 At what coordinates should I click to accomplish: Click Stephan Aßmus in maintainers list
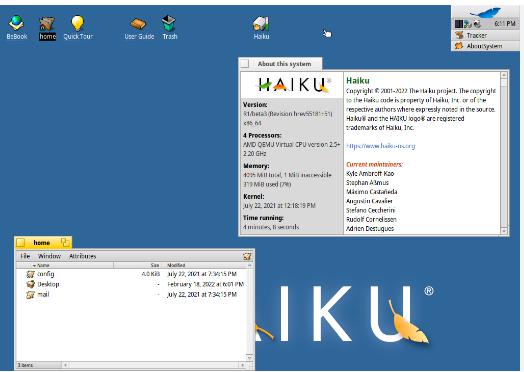click(367, 182)
